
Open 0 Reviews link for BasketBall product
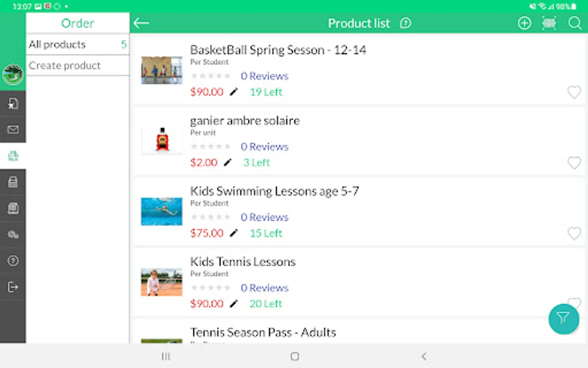pos(264,76)
